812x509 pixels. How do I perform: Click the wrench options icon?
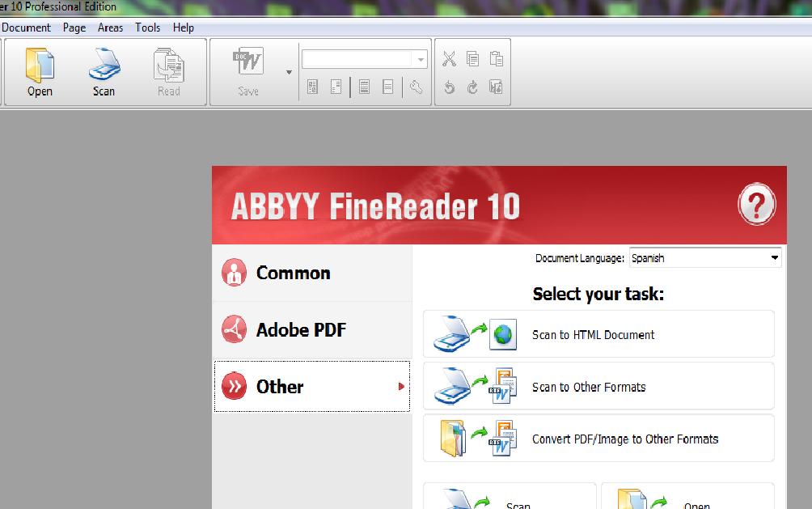(x=416, y=87)
